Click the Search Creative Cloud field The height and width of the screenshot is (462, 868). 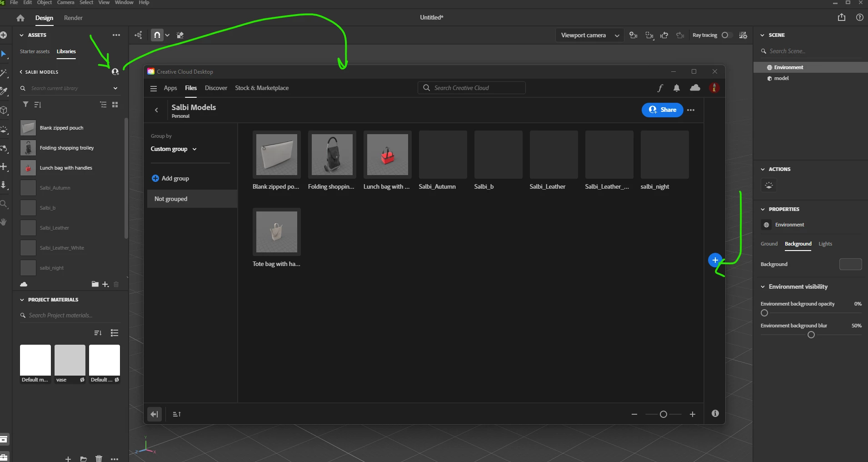(471, 88)
